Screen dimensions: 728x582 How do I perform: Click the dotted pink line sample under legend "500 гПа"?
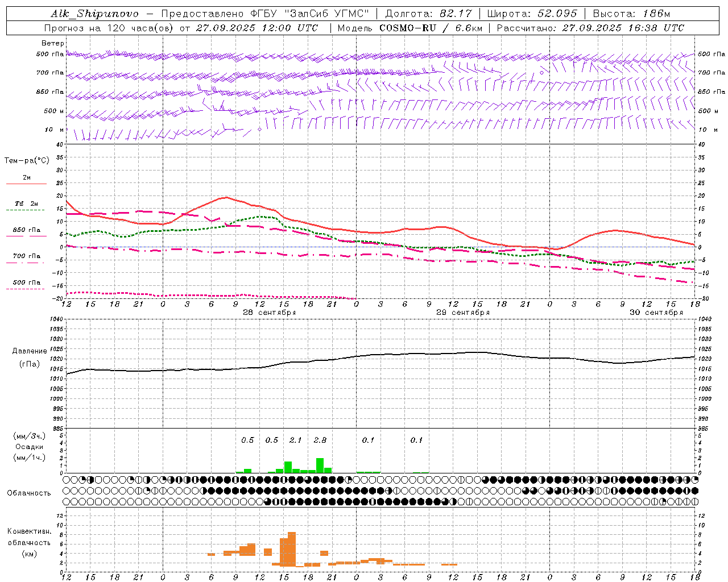tap(26, 289)
